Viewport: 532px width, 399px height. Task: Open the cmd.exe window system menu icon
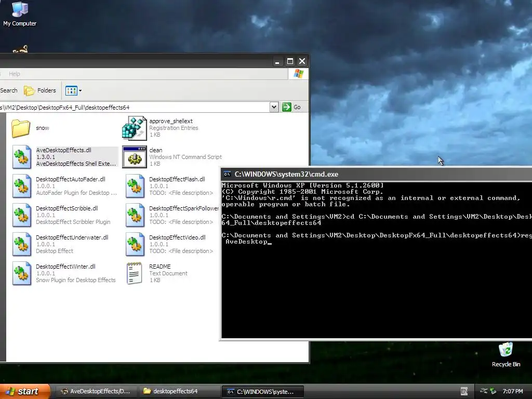[x=228, y=175]
